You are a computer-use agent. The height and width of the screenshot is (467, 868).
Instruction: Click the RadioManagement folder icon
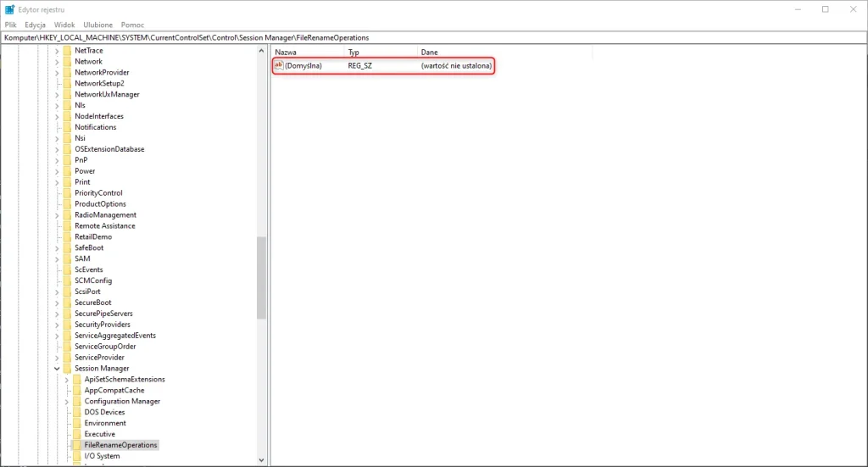[x=67, y=214]
